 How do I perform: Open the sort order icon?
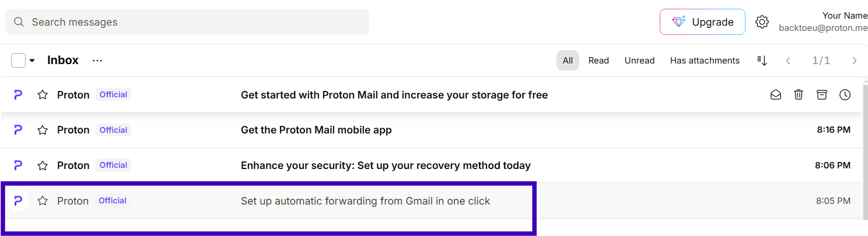point(762,61)
